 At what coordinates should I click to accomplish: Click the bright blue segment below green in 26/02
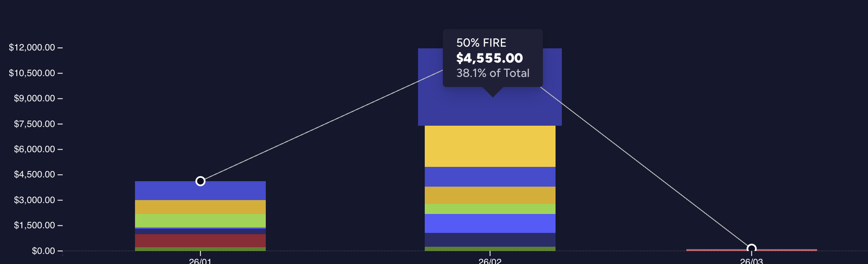[490, 223]
